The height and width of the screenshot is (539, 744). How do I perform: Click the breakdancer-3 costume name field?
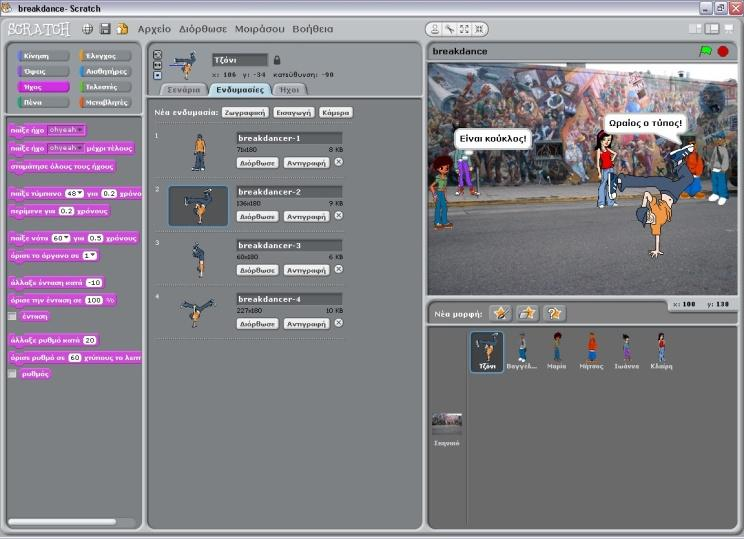coord(289,245)
